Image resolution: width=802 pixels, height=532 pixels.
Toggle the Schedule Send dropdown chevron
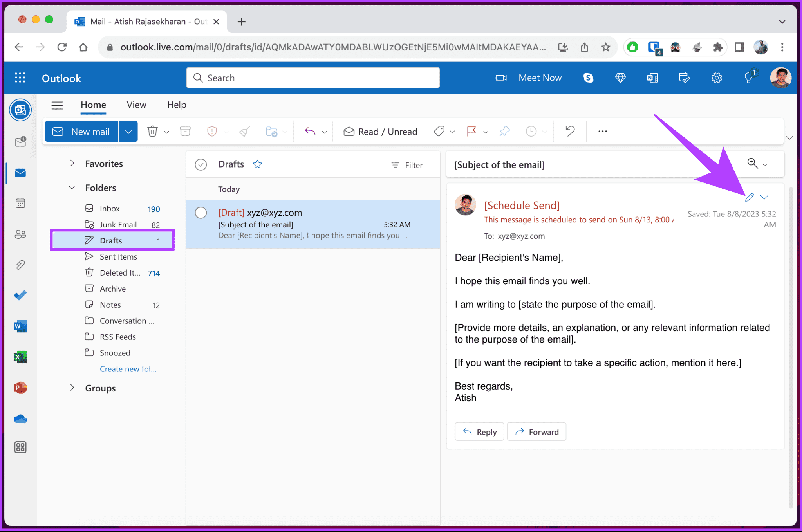point(766,198)
